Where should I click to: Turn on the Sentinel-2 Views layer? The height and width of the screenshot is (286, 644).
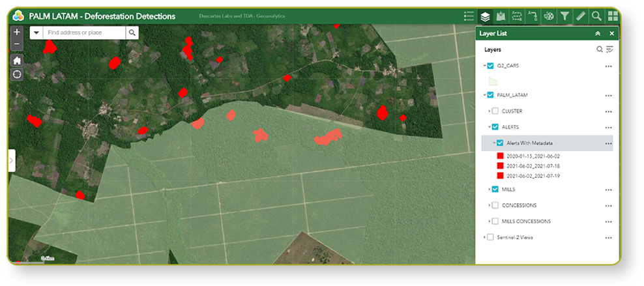[490, 237]
